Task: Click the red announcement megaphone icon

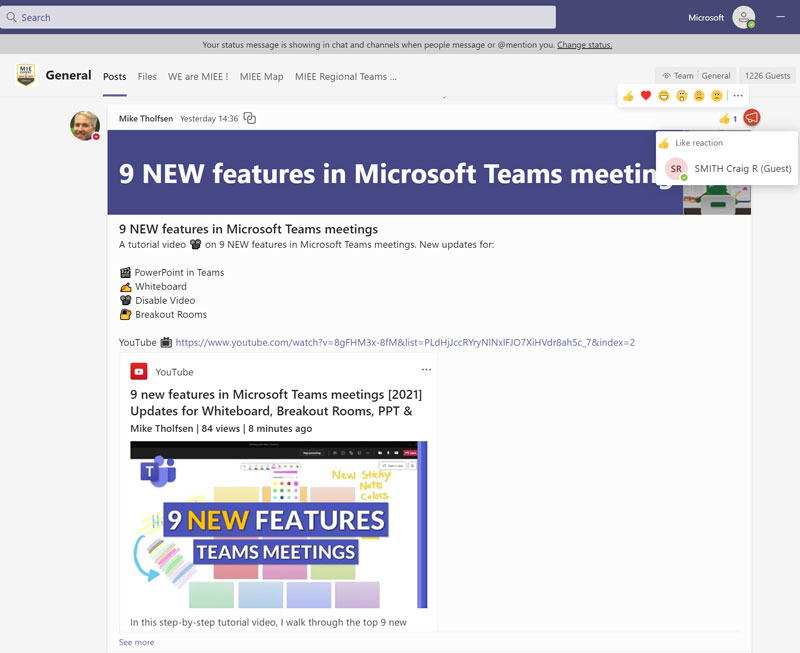Action: point(752,118)
